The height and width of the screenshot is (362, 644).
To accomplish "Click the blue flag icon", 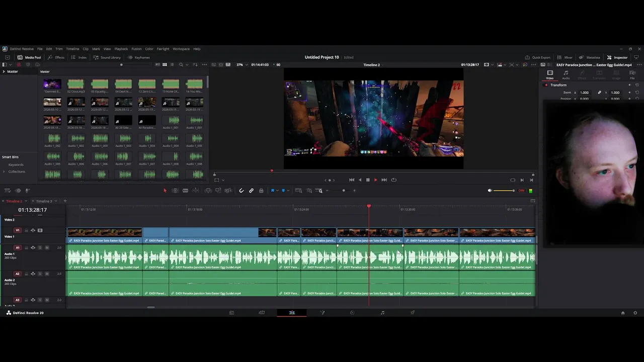I will pyautogui.click(x=273, y=191).
